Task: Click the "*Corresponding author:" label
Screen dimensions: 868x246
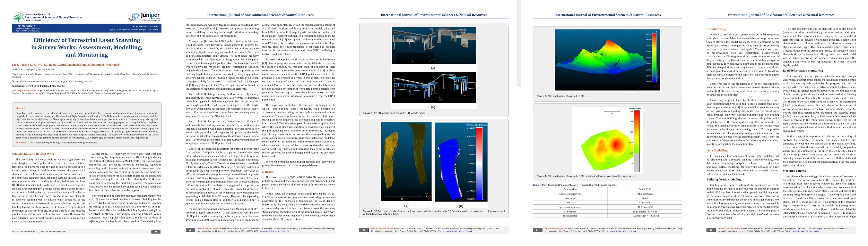Action: point(25,90)
